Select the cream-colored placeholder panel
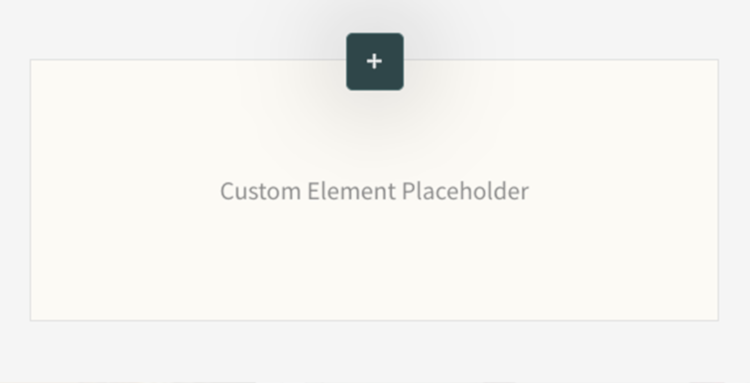The height and width of the screenshot is (383, 750). click(x=375, y=190)
